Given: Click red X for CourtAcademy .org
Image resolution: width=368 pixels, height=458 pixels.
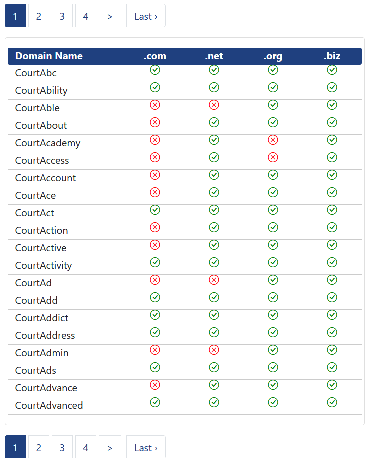Looking at the screenshot, I should [x=273, y=140].
